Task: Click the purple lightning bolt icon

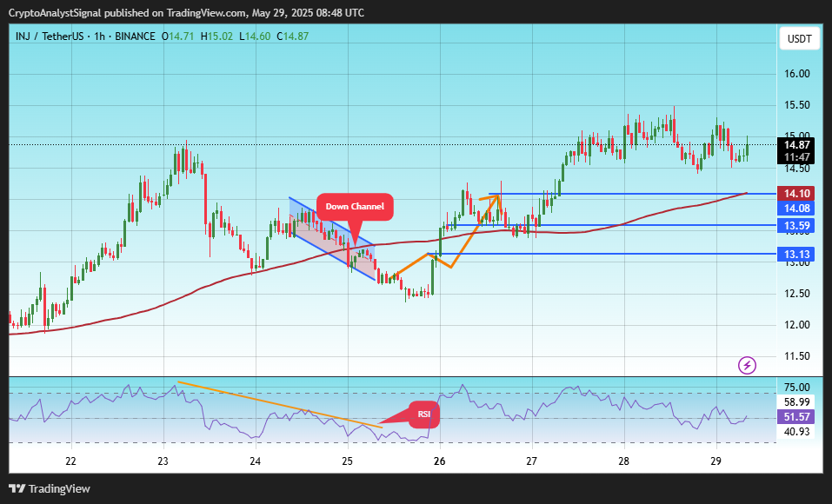Action: click(747, 365)
